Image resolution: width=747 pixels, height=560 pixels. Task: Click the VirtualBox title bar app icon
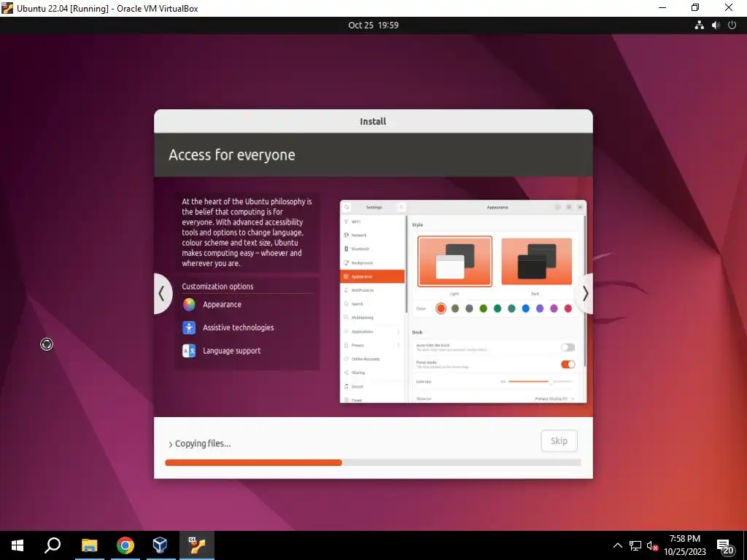coord(7,8)
